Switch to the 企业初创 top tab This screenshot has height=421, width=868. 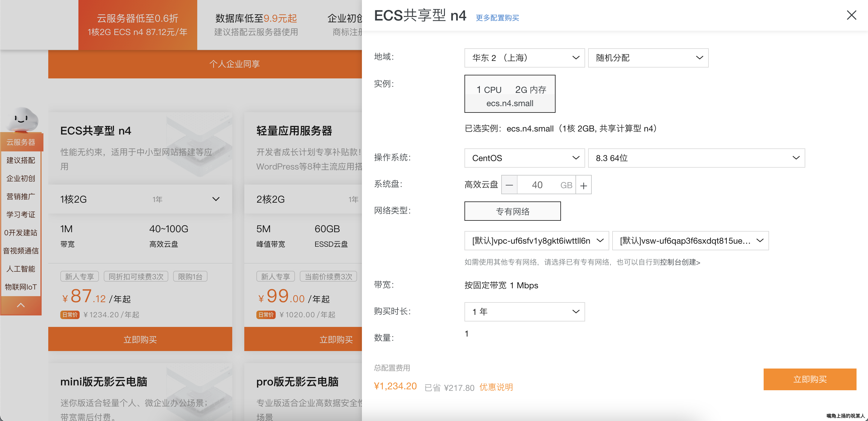[x=344, y=25]
